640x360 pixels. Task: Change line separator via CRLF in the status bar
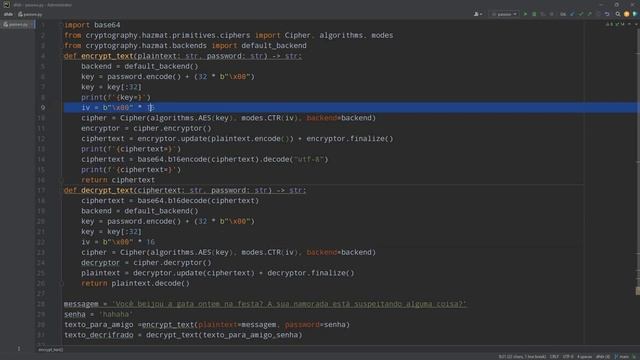click(554, 357)
